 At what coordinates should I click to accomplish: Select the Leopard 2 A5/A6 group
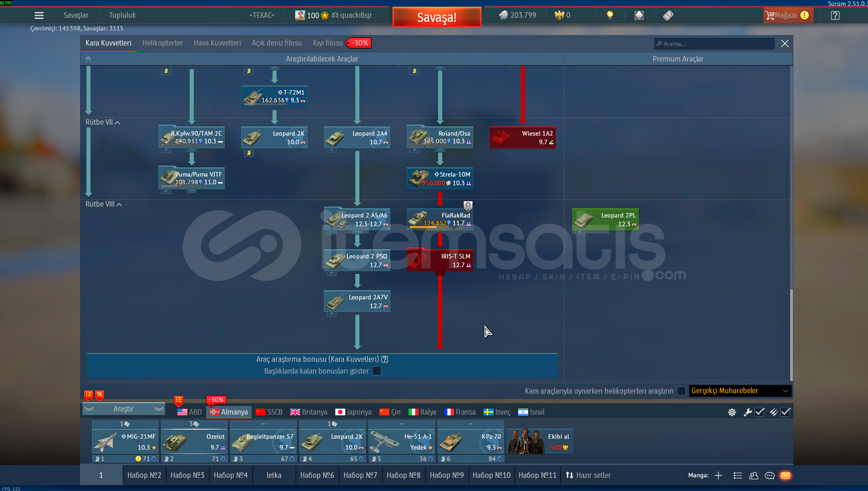point(357,219)
